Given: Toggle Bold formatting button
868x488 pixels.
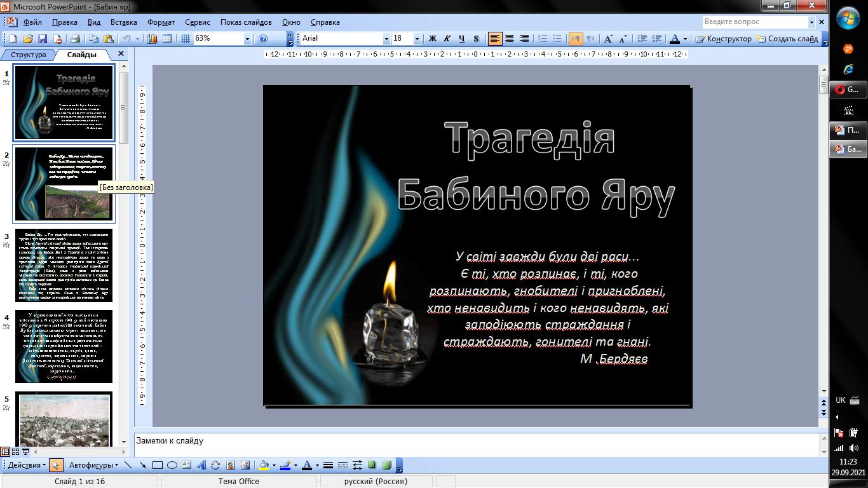Looking at the screenshot, I should (x=433, y=39).
